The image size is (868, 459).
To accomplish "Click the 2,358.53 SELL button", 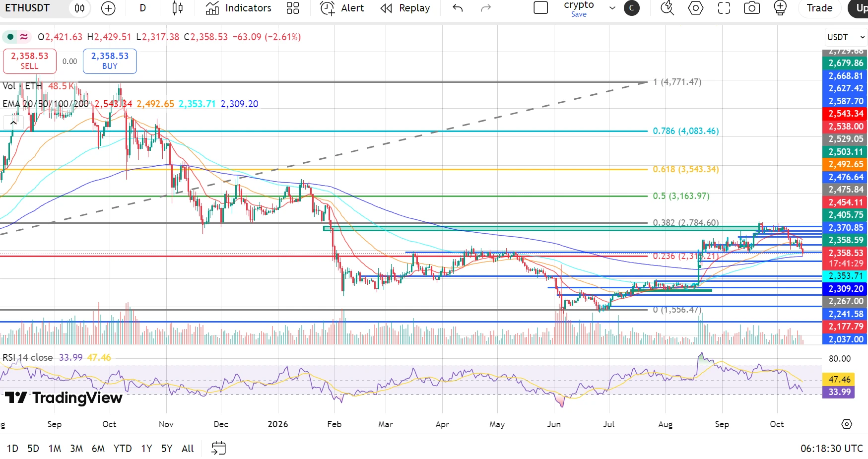I will (x=30, y=61).
